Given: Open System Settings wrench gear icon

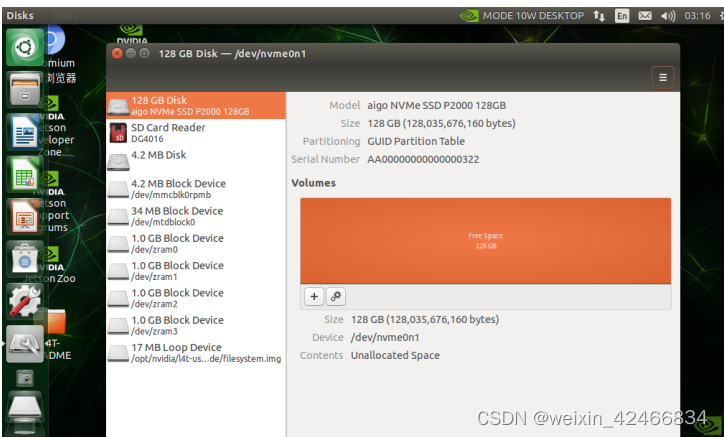Looking at the screenshot, I should [25, 301].
